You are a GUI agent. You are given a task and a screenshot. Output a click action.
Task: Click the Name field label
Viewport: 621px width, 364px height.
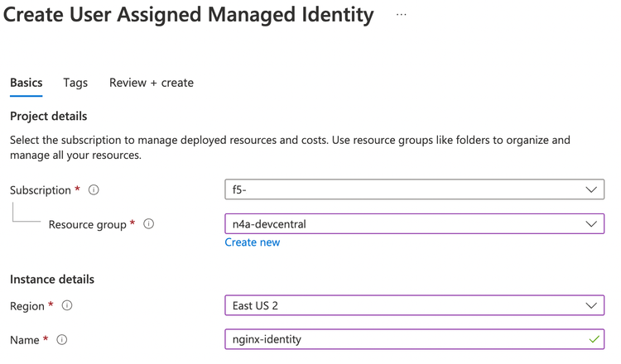pos(25,340)
